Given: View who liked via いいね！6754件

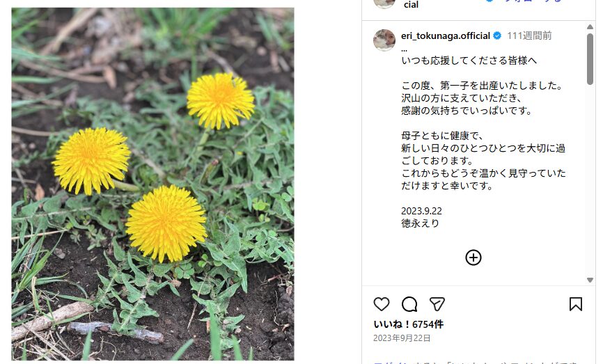Looking at the screenshot, I should pyautogui.click(x=408, y=324).
